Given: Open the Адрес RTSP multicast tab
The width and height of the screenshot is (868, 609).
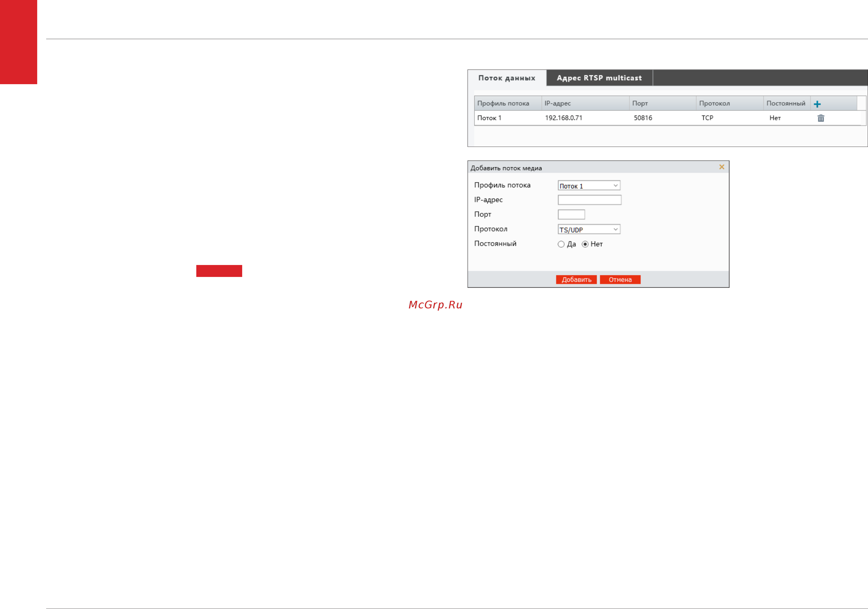Looking at the screenshot, I should tap(599, 78).
